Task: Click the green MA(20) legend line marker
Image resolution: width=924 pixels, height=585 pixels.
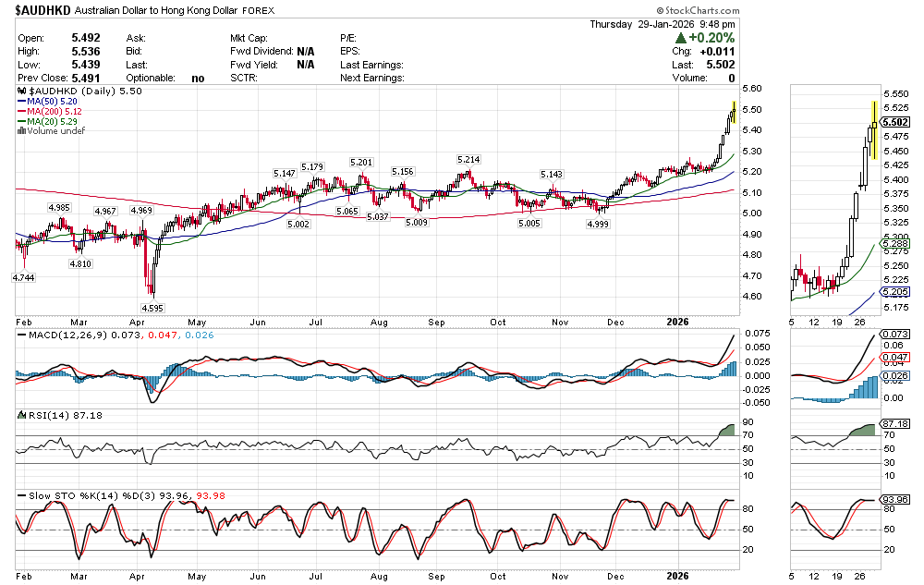Action: pyautogui.click(x=21, y=122)
